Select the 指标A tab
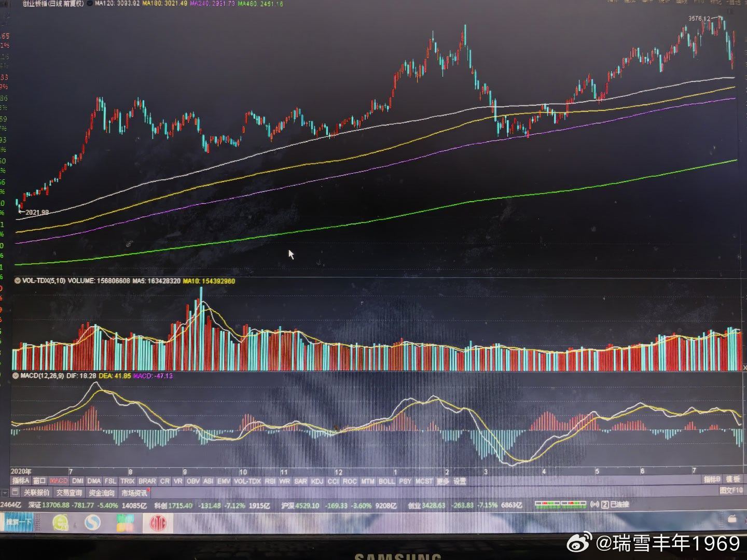 21,481
